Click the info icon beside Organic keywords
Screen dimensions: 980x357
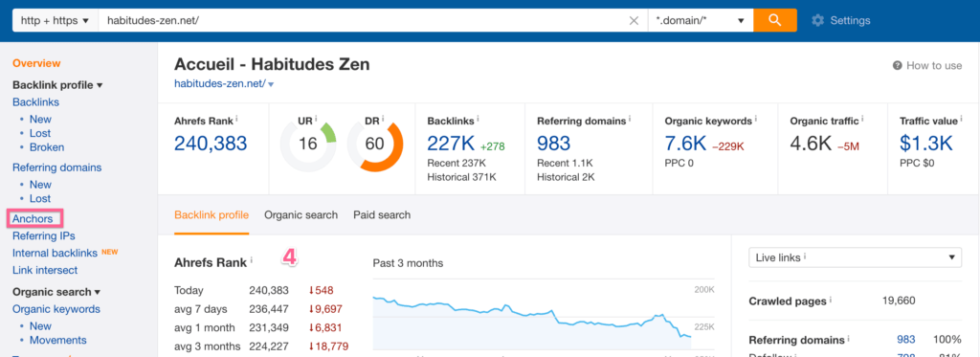757,118
